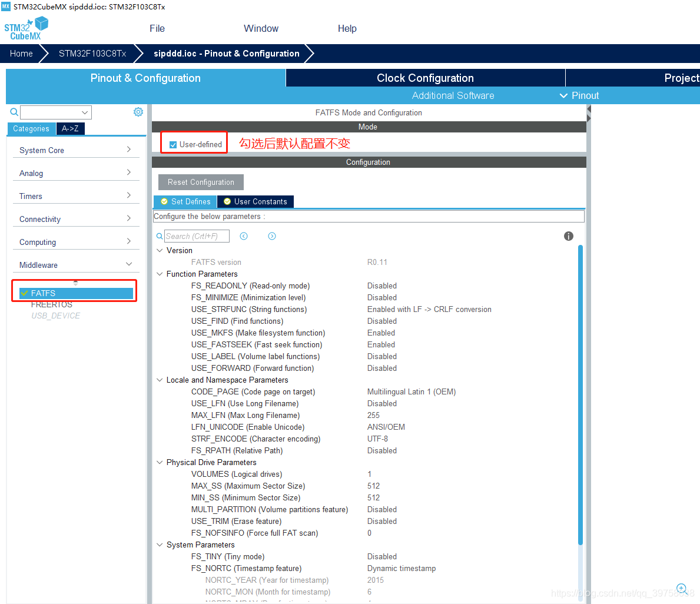The height and width of the screenshot is (604, 700).
Task: Go to previous search result arrow
Action: [x=244, y=236]
